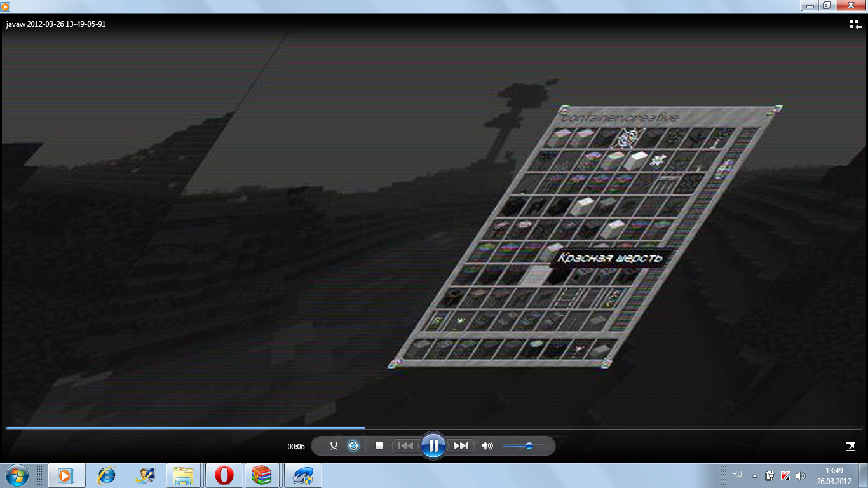Toggle shuffle mode in the player
Screen dimensions: 868x488
click(x=334, y=446)
